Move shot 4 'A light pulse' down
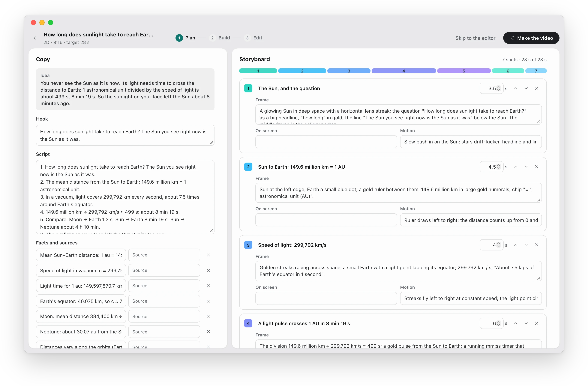588x386 pixels. coord(526,323)
